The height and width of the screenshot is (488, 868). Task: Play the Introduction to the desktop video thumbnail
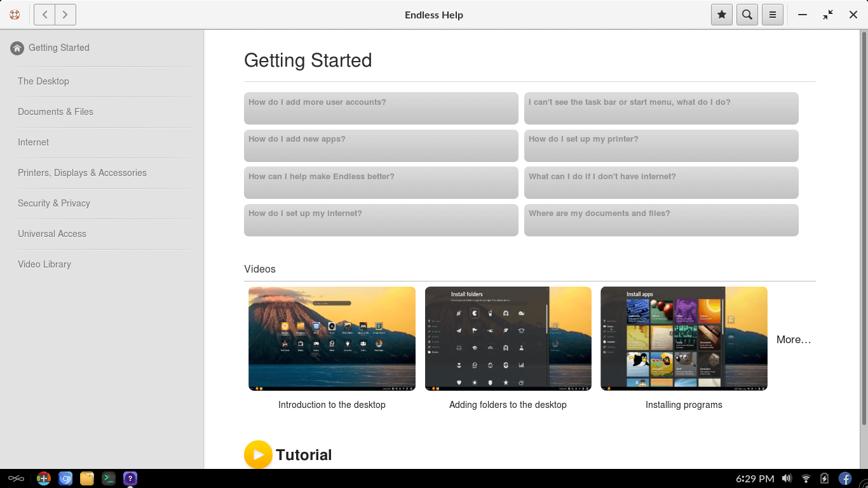pos(332,339)
